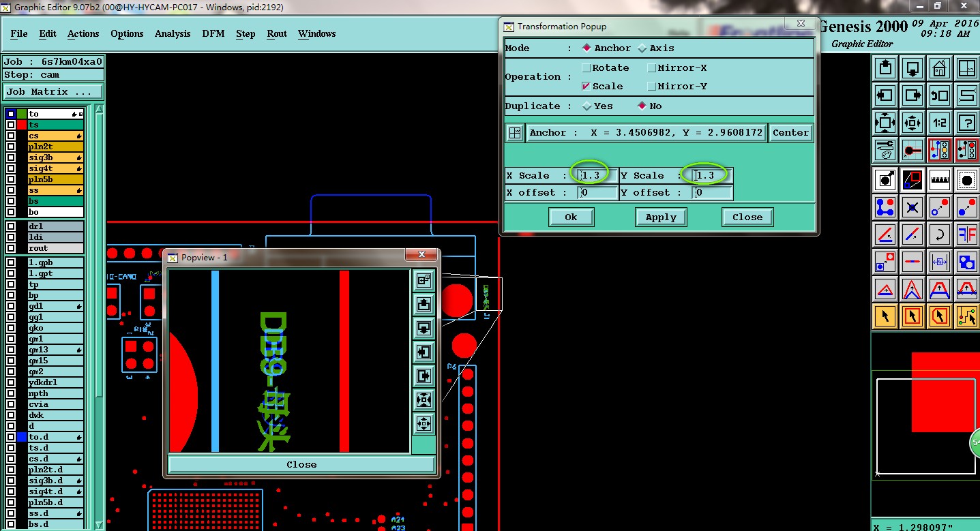Click the 1:2 zoom ratio icon
This screenshot has width=980, height=531.
(x=940, y=123)
